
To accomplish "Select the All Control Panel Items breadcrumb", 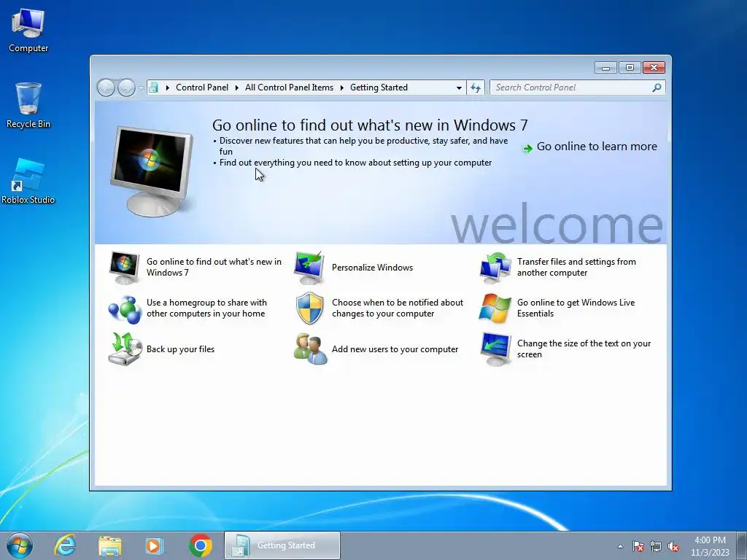I will pos(289,87).
